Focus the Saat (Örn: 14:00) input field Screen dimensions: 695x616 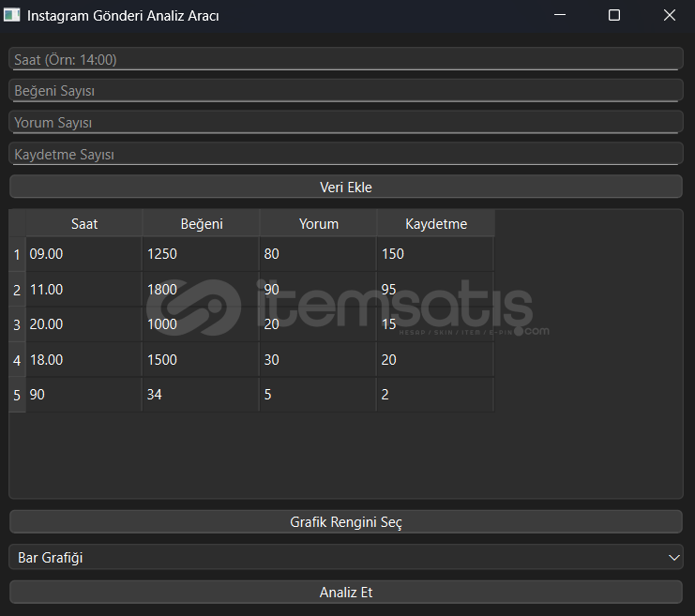pyautogui.click(x=346, y=59)
